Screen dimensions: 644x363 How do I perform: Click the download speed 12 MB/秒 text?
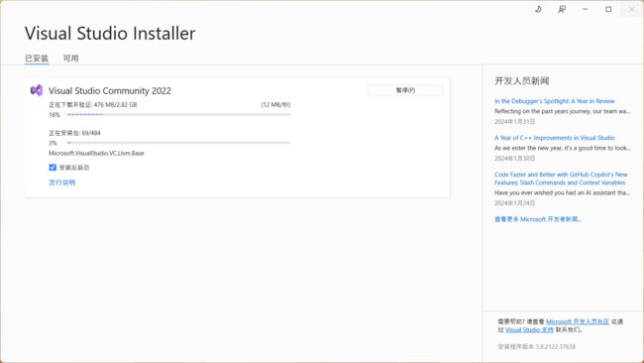point(275,105)
